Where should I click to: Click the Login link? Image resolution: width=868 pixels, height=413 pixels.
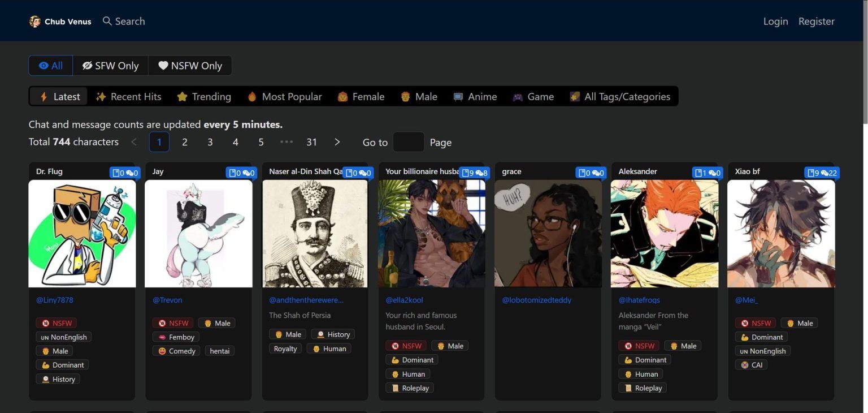775,21
